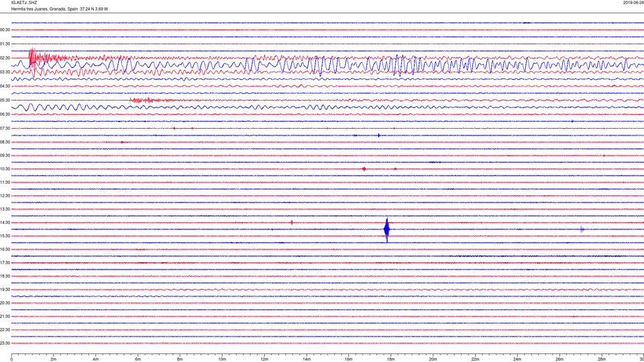Click the 14:30 time label
The height and width of the screenshot is (362, 644).
coord(5,223)
